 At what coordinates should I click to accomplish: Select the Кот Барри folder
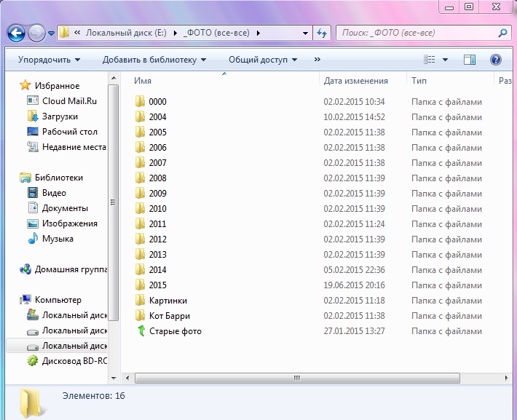pyautogui.click(x=169, y=316)
